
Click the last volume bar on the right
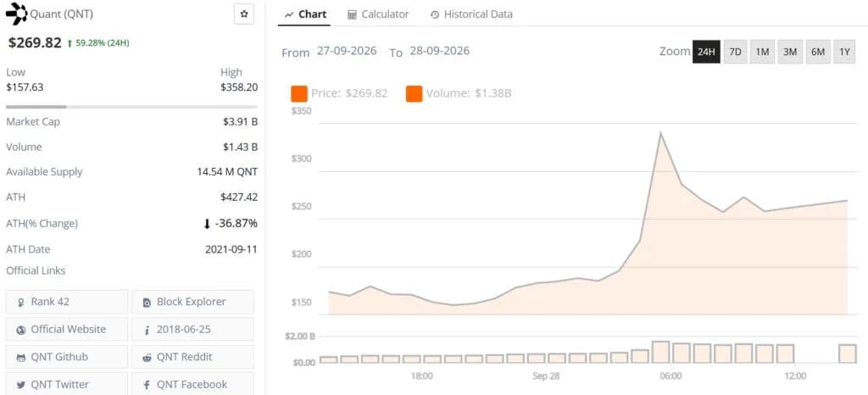(x=848, y=353)
